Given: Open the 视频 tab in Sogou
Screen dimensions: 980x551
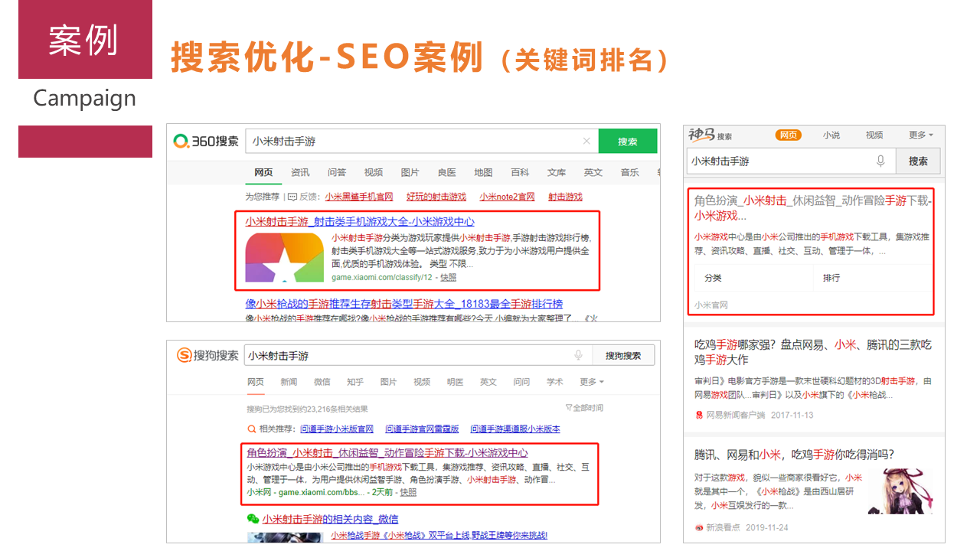Looking at the screenshot, I should coord(422,382).
